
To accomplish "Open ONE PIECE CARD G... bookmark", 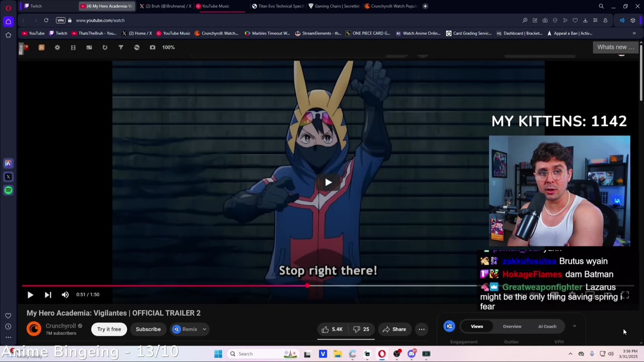I will click(367, 33).
